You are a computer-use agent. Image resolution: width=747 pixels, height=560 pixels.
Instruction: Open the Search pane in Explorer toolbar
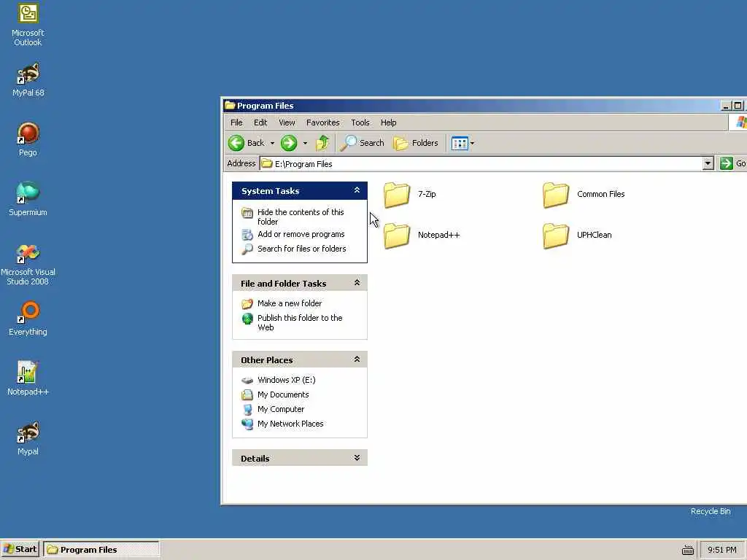pos(362,143)
